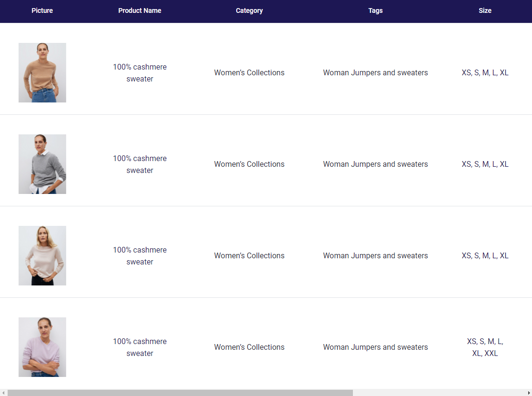Select product name in tan sweater row
This screenshot has height=396, width=532.
click(140, 72)
